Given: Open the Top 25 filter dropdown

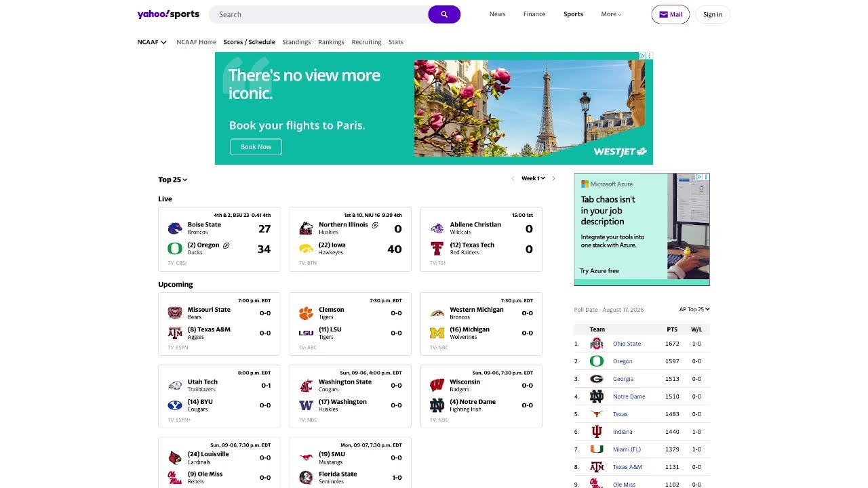Looking at the screenshot, I should click(173, 180).
